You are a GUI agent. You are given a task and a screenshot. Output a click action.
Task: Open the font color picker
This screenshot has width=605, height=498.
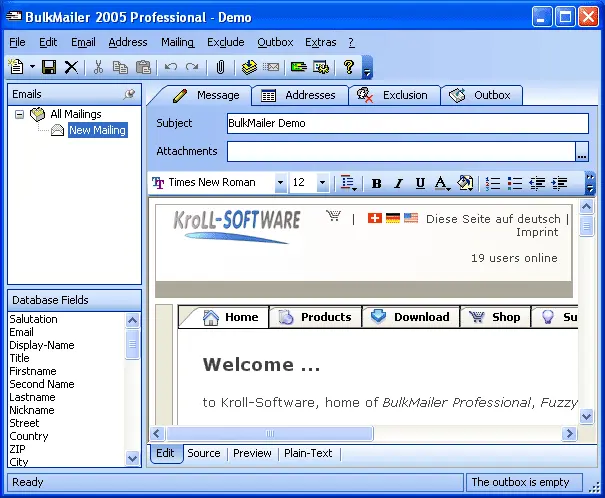point(442,183)
